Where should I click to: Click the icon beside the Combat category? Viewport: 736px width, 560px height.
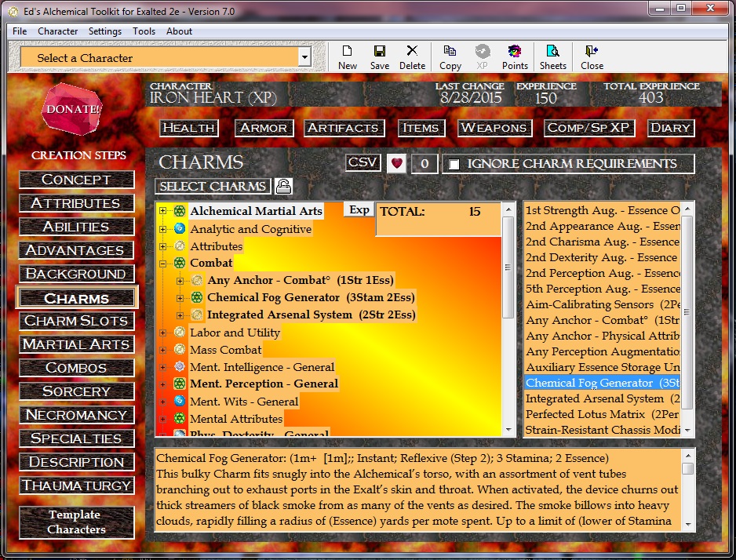click(x=180, y=263)
